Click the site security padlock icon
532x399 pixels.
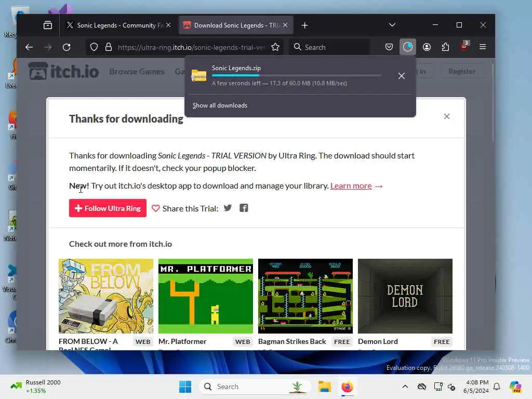point(109,47)
